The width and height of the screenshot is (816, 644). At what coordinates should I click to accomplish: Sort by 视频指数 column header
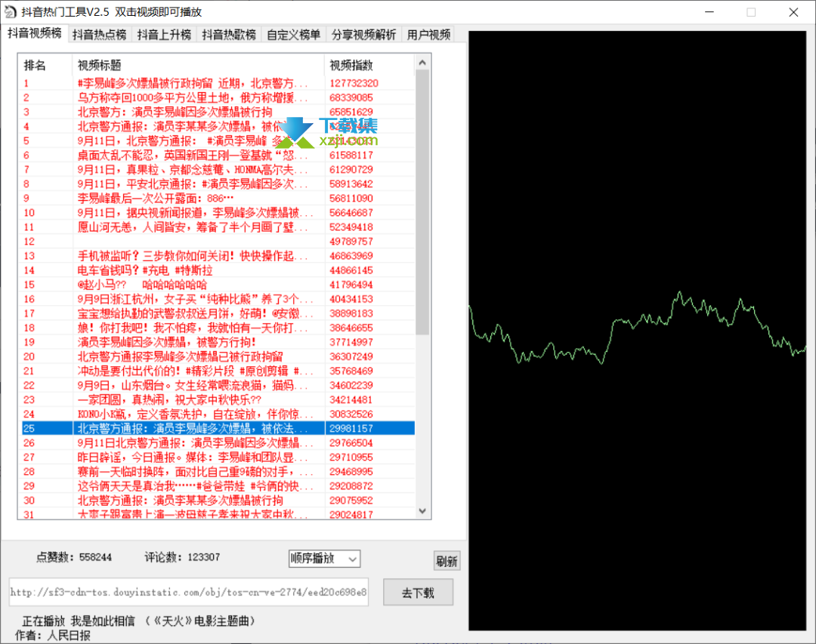click(369, 65)
